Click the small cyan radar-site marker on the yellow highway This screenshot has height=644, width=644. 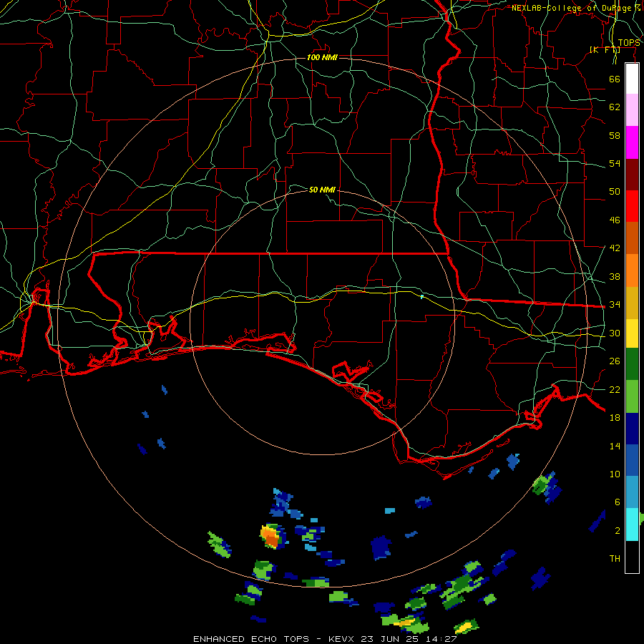[421, 296]
